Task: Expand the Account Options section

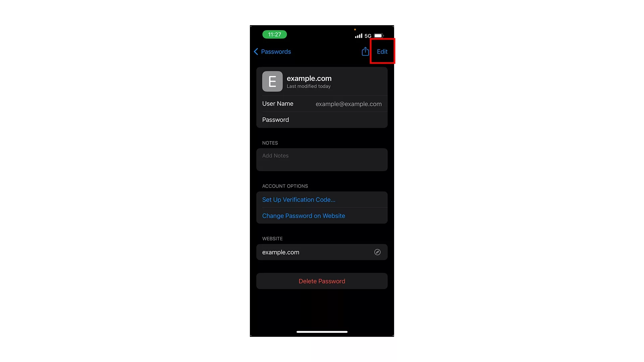Action: coord(285,186)
